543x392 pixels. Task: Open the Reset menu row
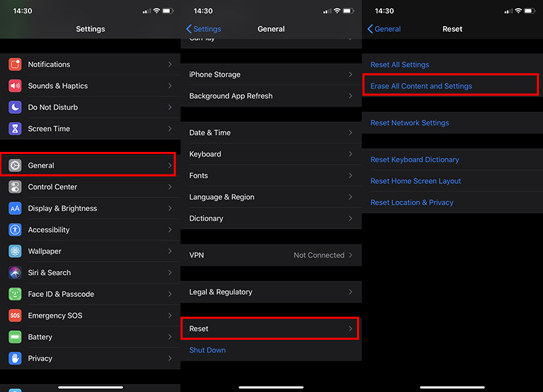pos(271,329)
